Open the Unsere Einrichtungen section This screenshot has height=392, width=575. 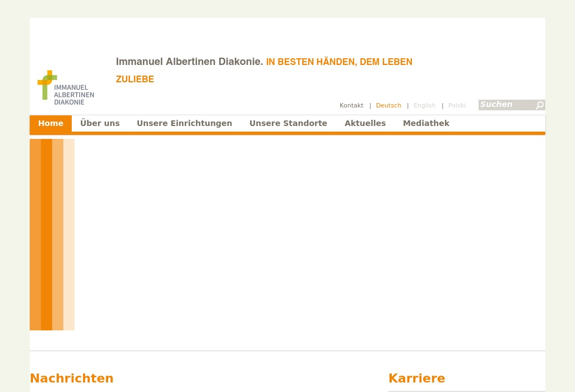pos(184,123)
